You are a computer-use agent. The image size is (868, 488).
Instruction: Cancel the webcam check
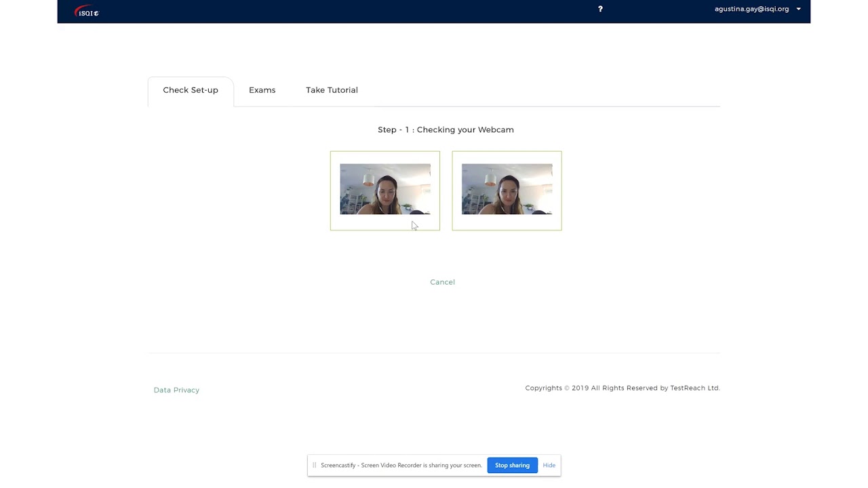coord(442,282)
